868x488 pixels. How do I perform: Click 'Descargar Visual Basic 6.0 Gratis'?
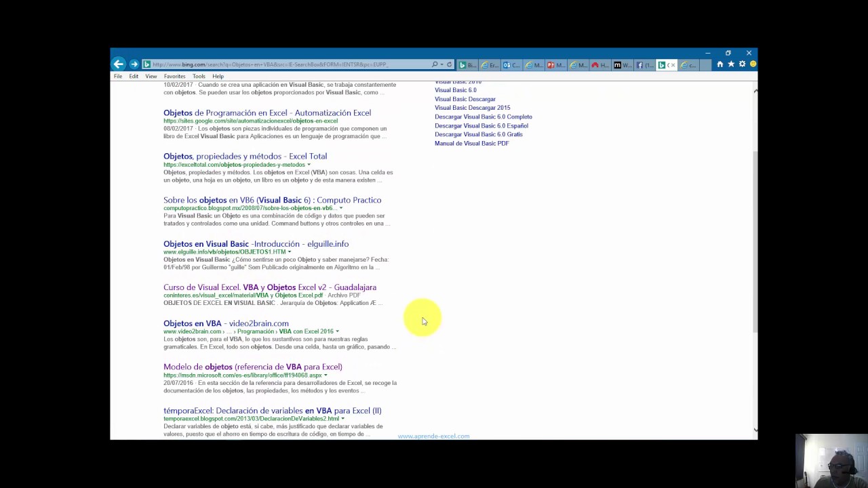(479, 134)
